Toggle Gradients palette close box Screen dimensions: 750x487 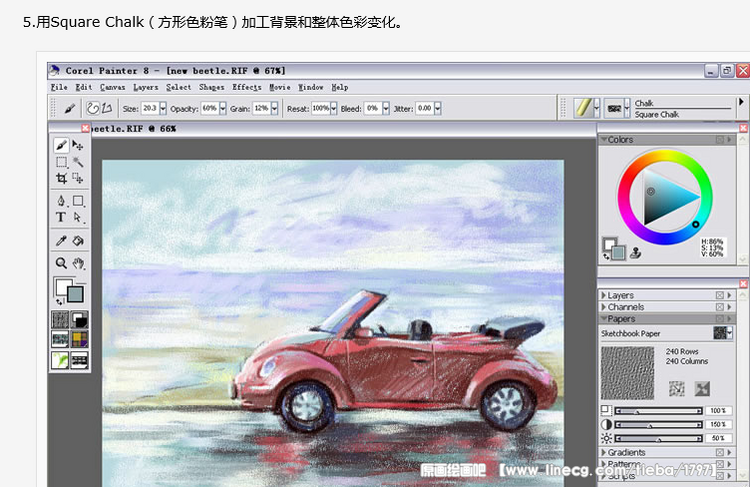(719, 452)
